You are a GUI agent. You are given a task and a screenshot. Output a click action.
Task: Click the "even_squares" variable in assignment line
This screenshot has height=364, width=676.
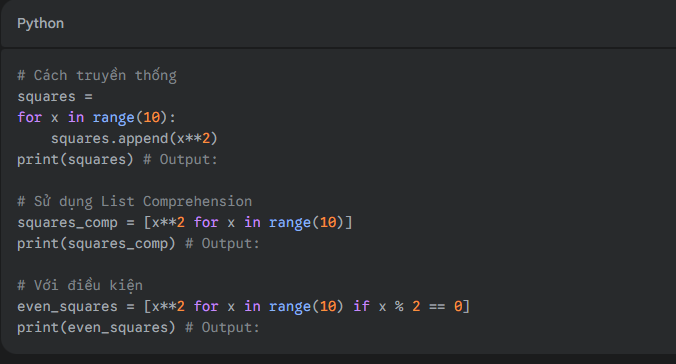click(x=67, y=307)
